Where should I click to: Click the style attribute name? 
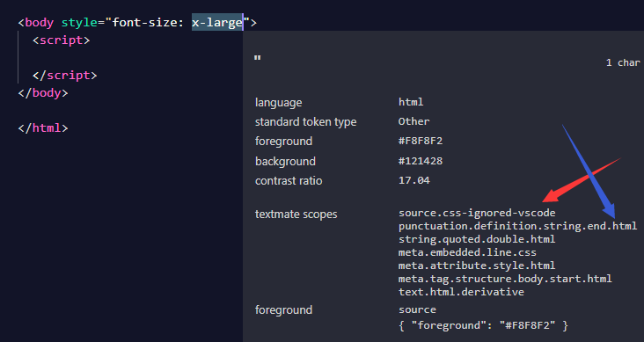[79, 22]
